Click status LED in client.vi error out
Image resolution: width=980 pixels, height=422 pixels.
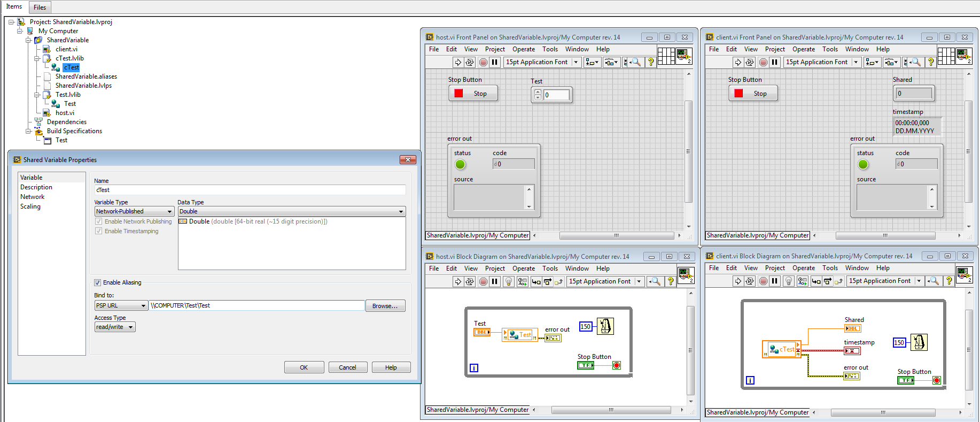coord(863,164)
